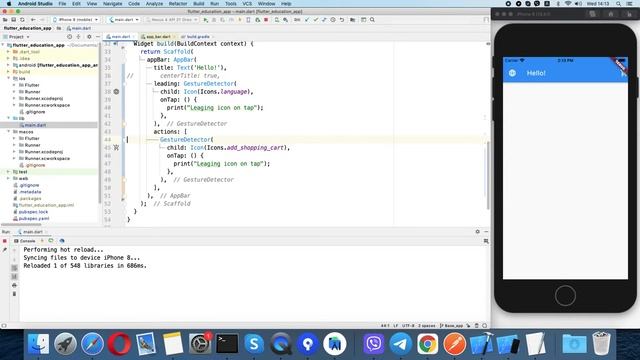Click flutter_education_app breadcrumb in navigation bar
Viewport: 640px width, 360px height.
[28, 28]
